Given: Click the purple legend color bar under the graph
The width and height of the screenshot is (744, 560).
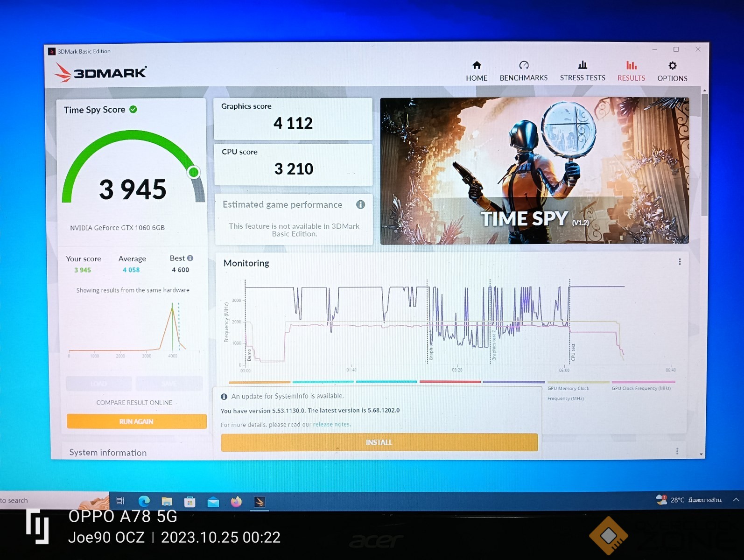Looking at the screenshot, I should (x=513, y=382).
